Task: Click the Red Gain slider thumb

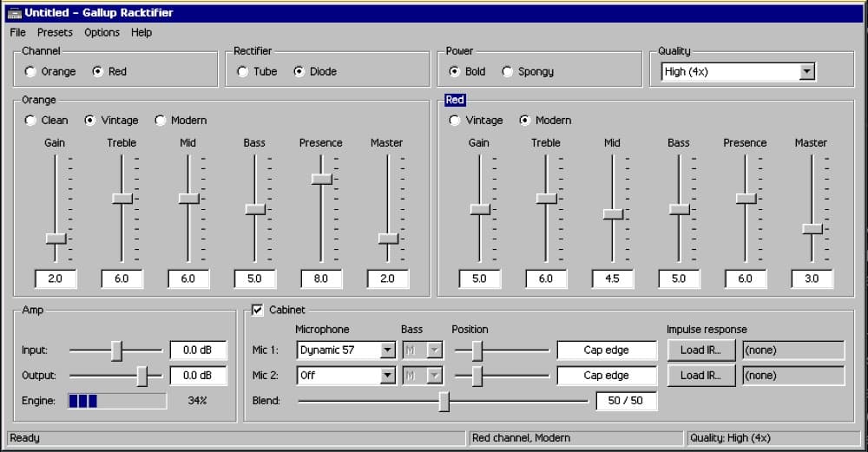Action: [480, 209]
